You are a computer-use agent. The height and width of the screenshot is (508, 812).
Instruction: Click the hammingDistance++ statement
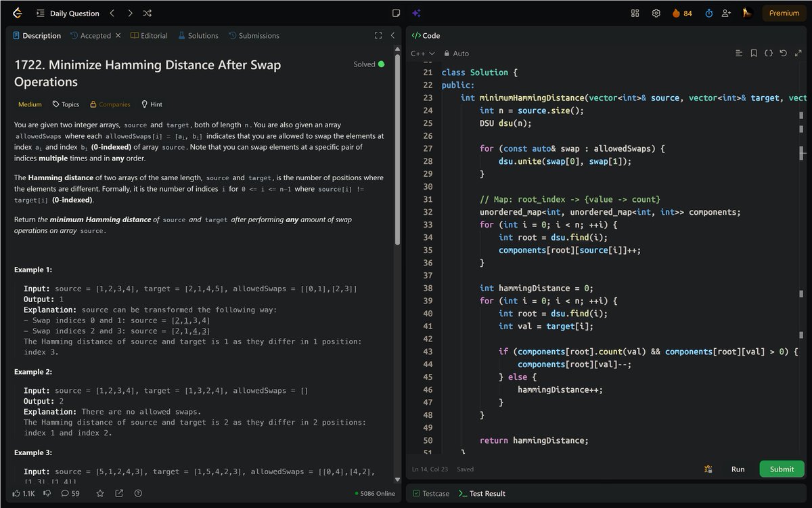[560, 389]
